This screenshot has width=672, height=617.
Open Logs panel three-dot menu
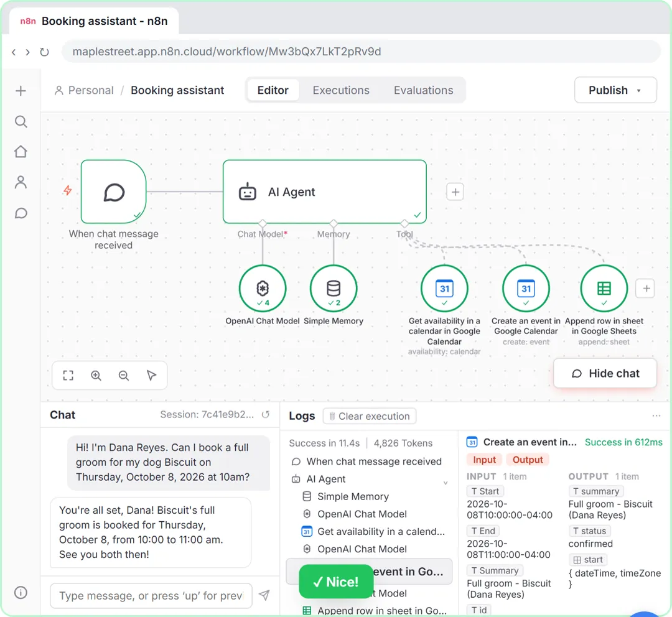pos(656,415)
